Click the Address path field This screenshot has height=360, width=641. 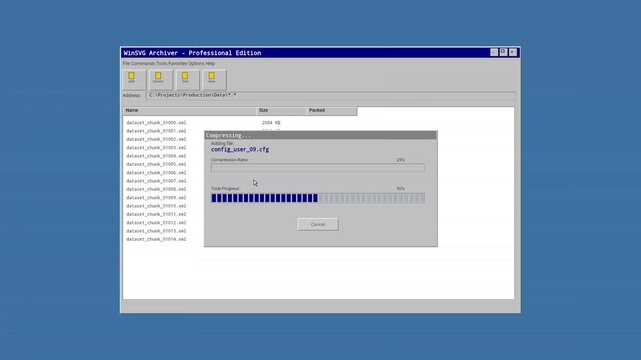pyautogui.click(x=331, y=96)
